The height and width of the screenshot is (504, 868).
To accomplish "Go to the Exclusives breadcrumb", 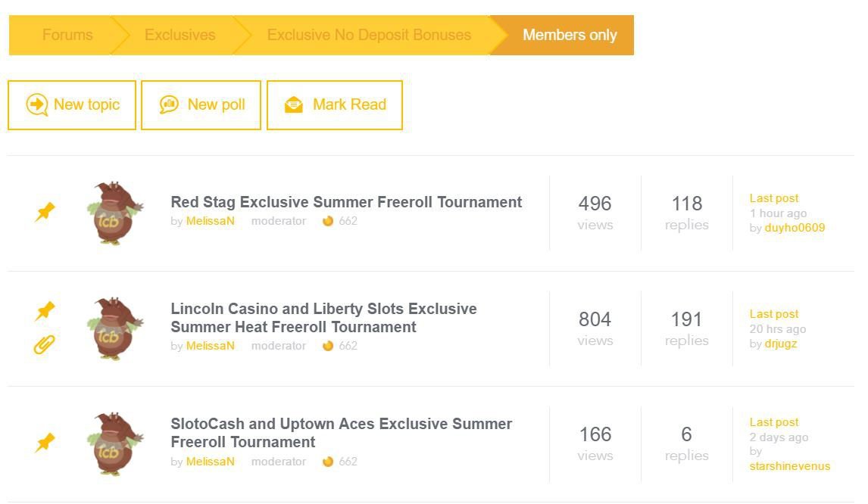I will tap(180, 35).
